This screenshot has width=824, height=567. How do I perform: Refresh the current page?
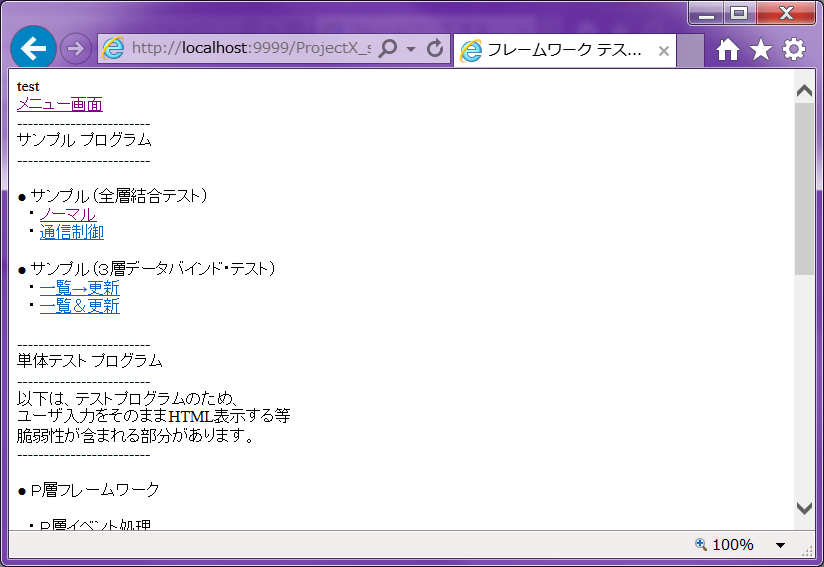click(x=435, y=49)
